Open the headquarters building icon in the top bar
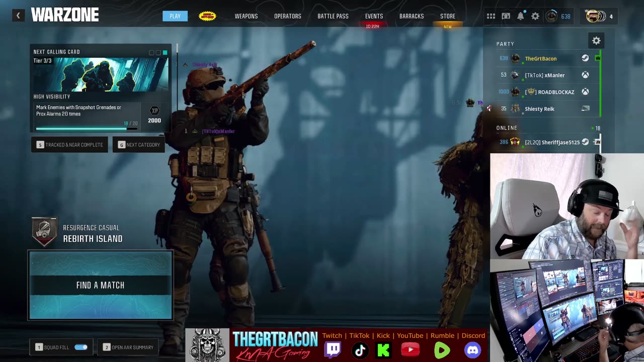 [x=506, y=17]
